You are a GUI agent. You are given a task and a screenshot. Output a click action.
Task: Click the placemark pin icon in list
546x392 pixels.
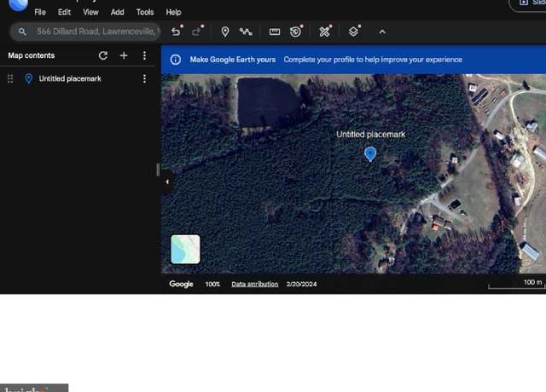28,79
